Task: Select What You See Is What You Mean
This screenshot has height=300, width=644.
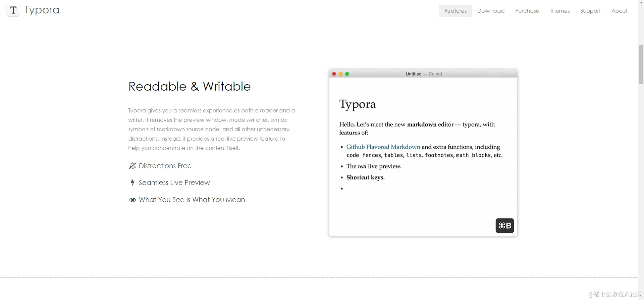Action: [x=192, y=200]
